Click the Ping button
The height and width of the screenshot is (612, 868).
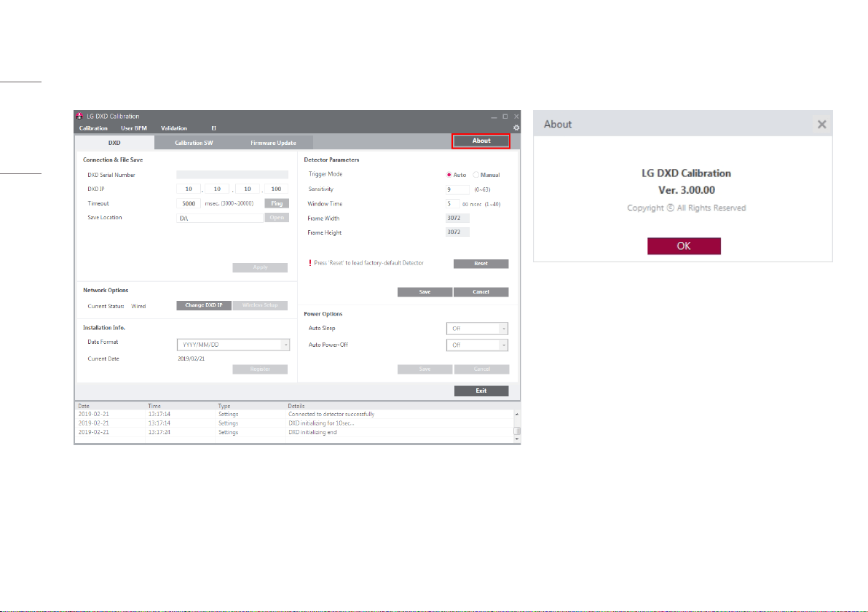277,203
